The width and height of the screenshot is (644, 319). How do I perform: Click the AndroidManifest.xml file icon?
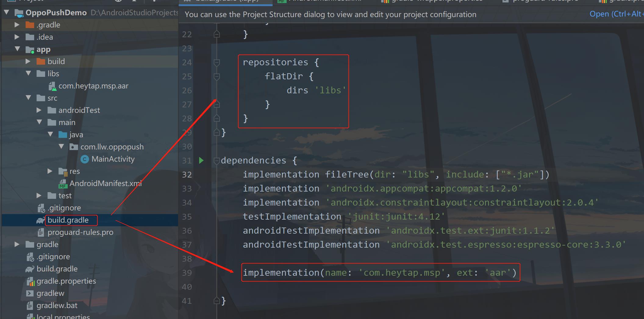tap(63, 184)
